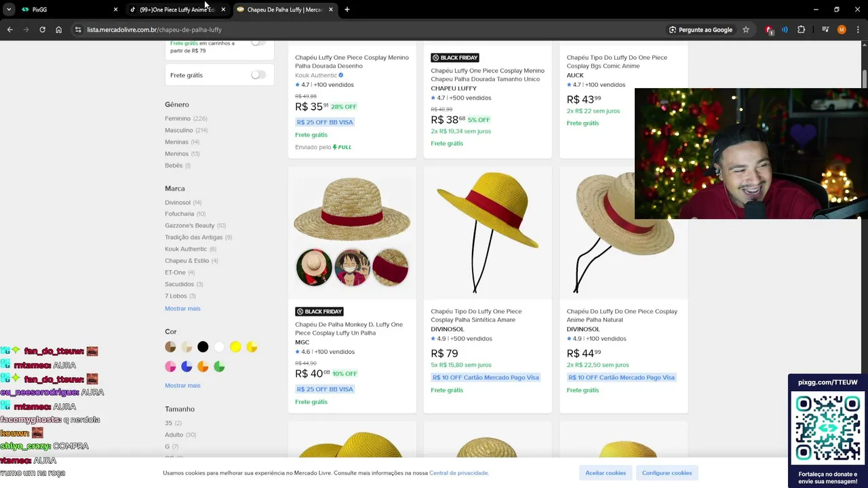Screen dimensions: 868x488
Task: Switch to the One Piece Luffy Anime tab
Action: (x=176, y=9)
